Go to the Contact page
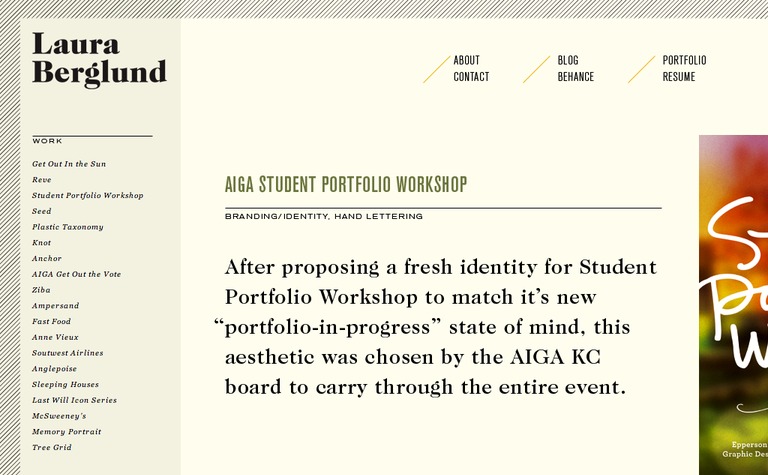 [x=471, y=76]
